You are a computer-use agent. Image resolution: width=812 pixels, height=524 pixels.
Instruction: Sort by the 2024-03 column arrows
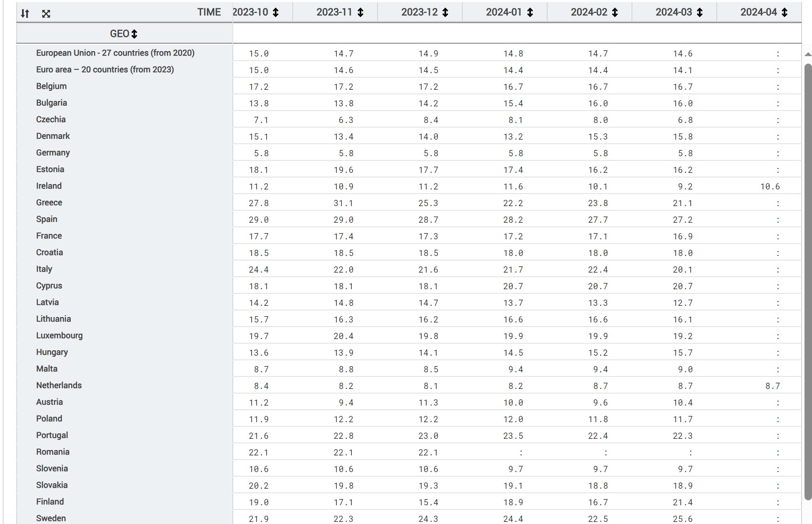[x=700, y=12]
